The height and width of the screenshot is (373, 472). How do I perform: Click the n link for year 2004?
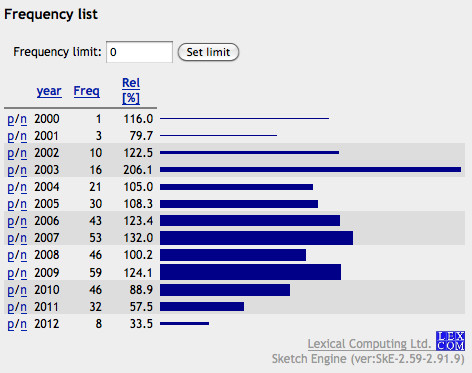(x=23, y=187)
